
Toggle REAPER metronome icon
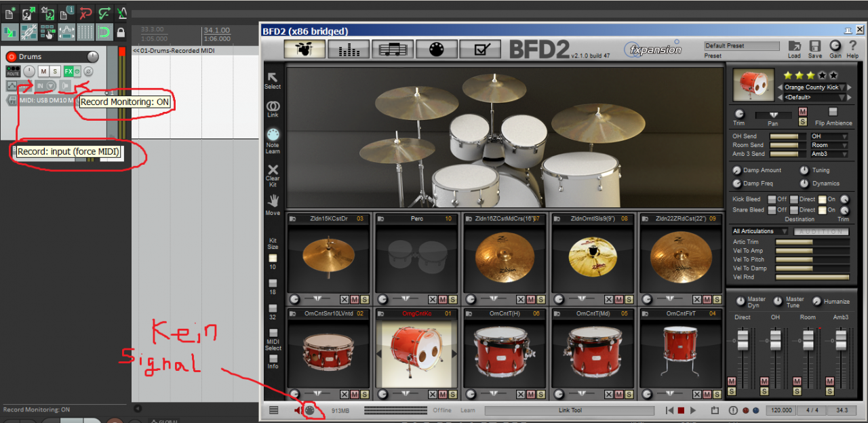[122, 13]
